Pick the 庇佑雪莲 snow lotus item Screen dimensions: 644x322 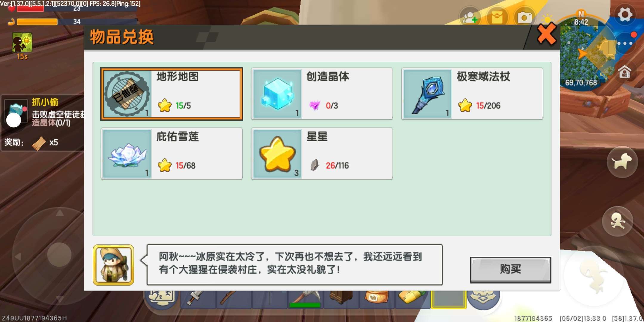pos(172,154)
